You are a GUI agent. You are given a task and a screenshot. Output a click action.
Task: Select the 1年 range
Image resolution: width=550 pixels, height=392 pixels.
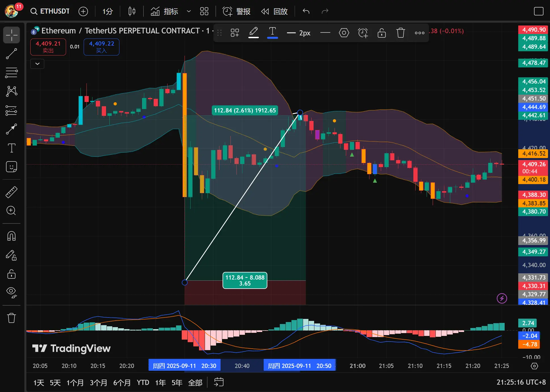click(x=160, y=383)
